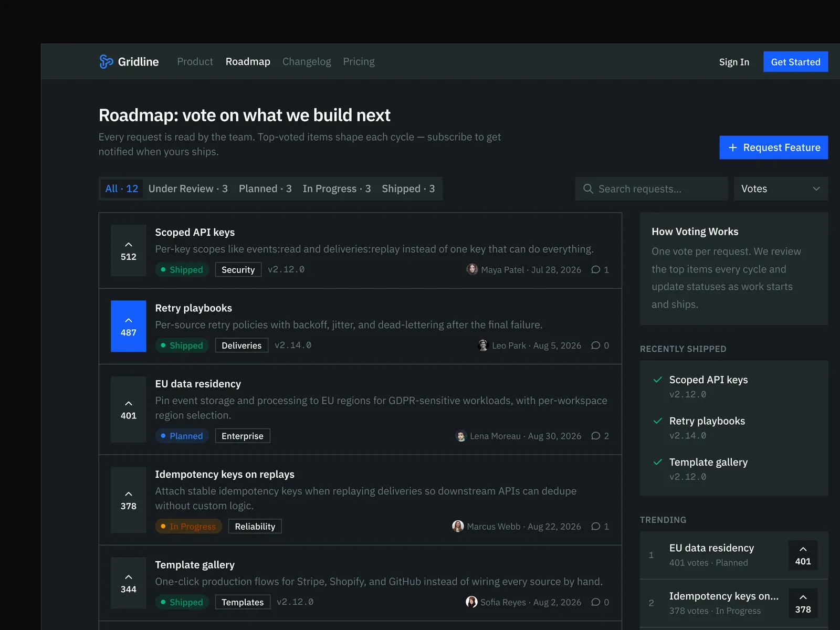Open Retry playbooks in Recently Shipped
Viewport: 840px width, 630px height.
tap(707, 421)
